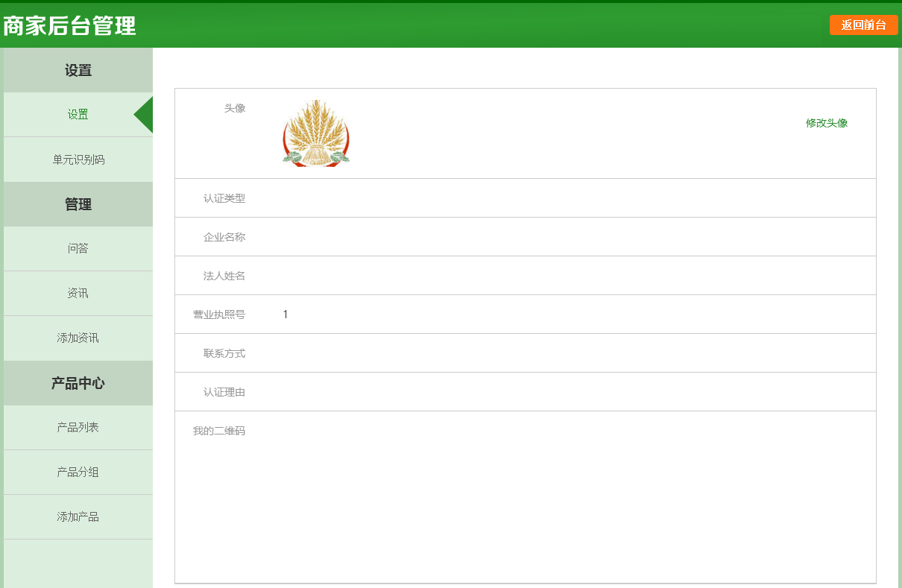The height and width of the screenshot is (588, 902).
Task: Click the 返回前台 orange button
Action: pyautogui.click(x=863, y=25)
